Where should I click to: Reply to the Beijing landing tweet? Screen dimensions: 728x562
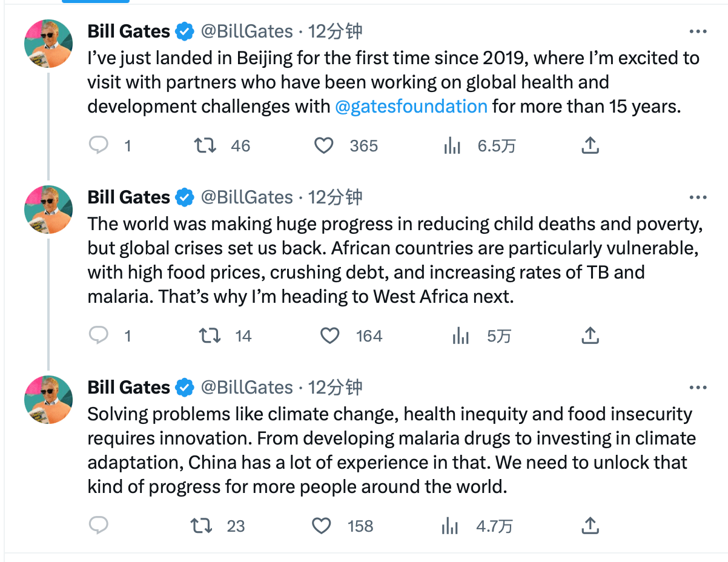pos(99,145)
